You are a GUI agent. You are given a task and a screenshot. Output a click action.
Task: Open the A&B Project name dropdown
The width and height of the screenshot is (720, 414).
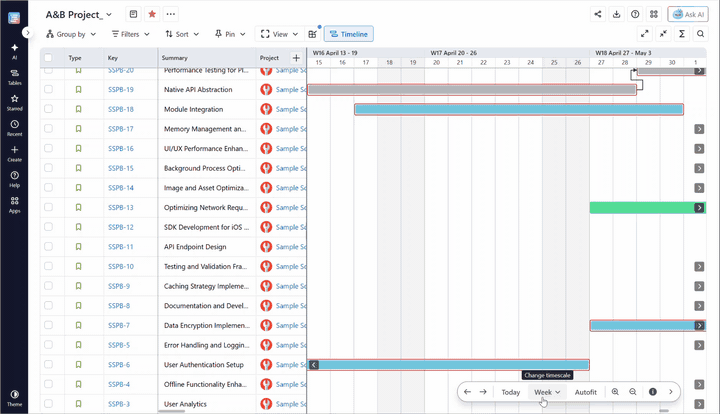point(79,15)
